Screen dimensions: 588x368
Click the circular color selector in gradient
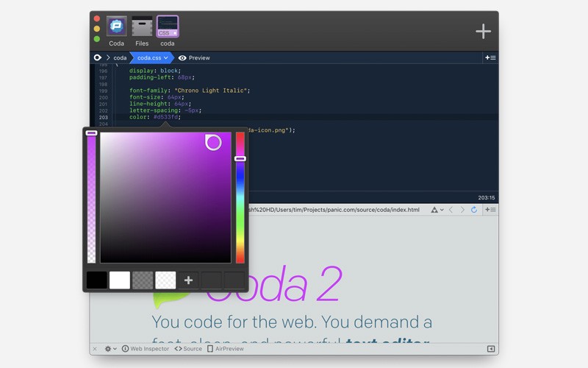click(213, 142)
